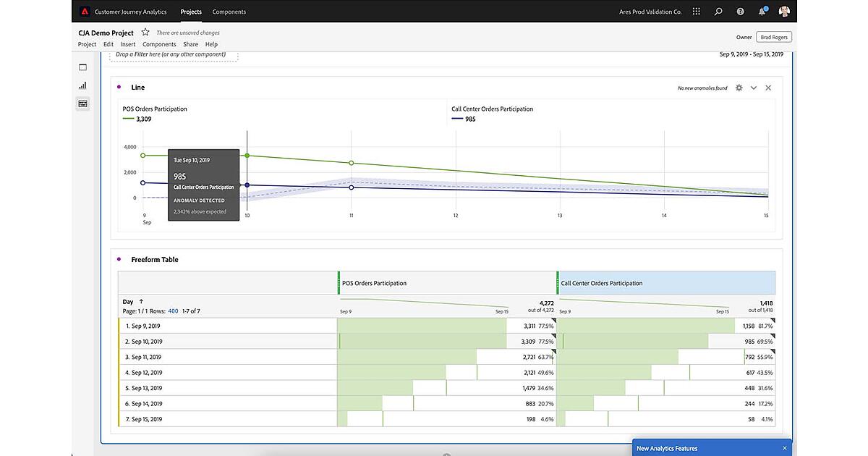Collapse the Line visualization with chevron
The width and height of the screenshot is (868, 456).
754,88
